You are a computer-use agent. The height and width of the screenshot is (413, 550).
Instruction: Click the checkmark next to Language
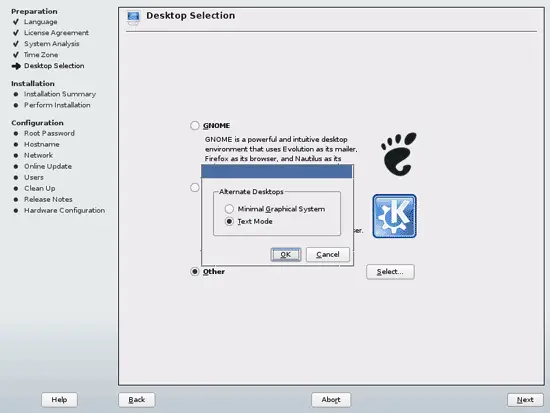coord(16,22)
